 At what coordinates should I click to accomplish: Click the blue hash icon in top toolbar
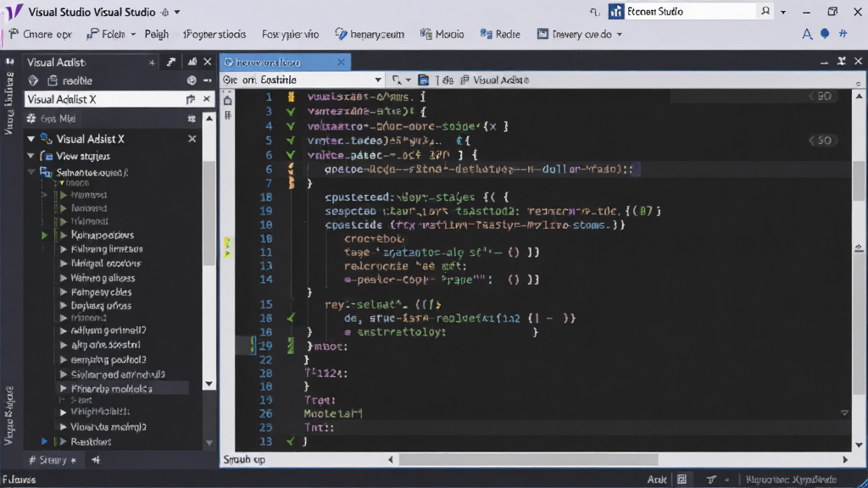(x=843, y=34)
